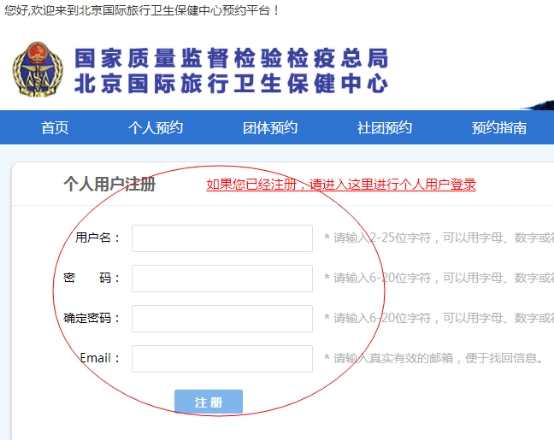Click the email hint about 真实有效的邮箱

coord(434,358)
